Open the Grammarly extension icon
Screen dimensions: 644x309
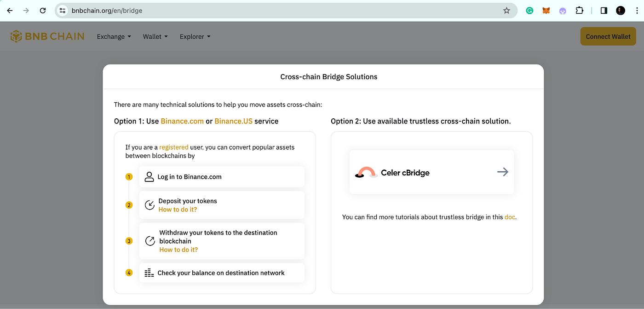[530, 11]
